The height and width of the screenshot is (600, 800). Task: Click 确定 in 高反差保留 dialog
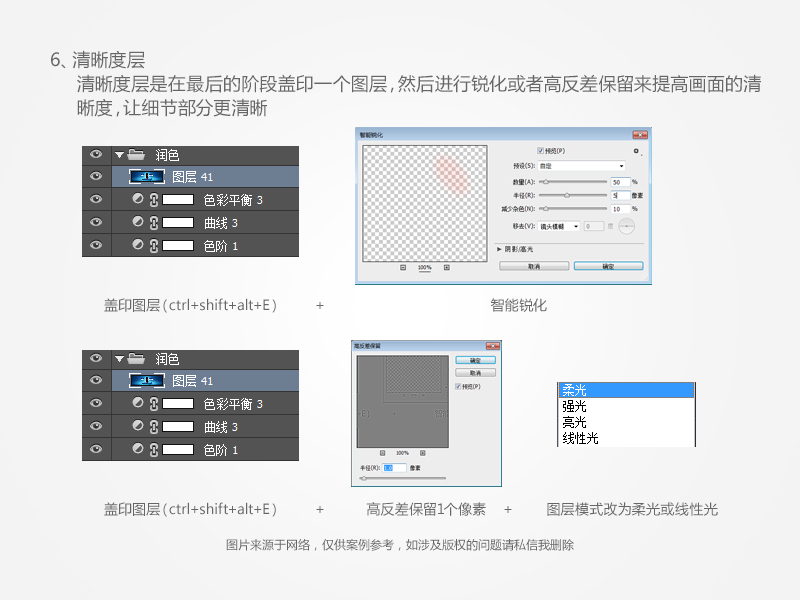pos(476,360)
